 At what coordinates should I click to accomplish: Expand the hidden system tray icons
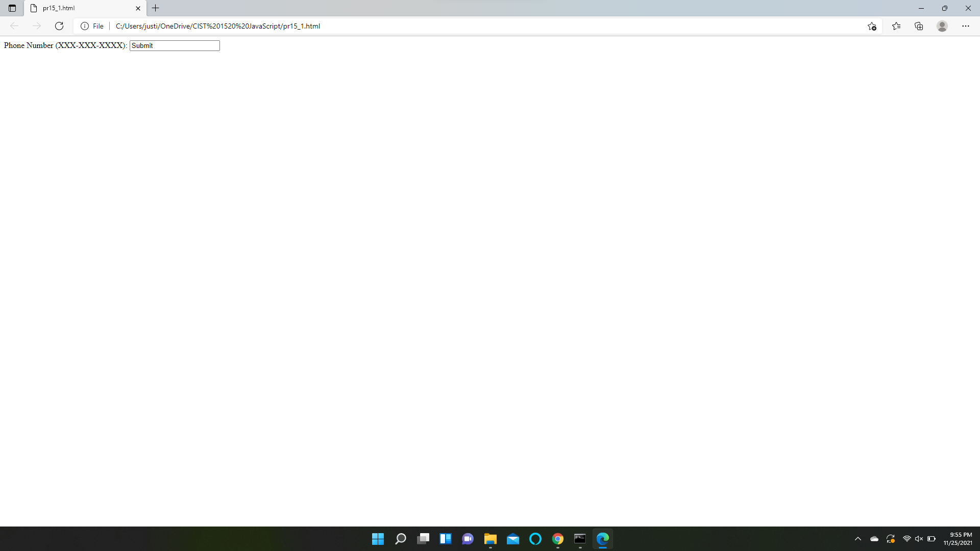coord(858,539)
